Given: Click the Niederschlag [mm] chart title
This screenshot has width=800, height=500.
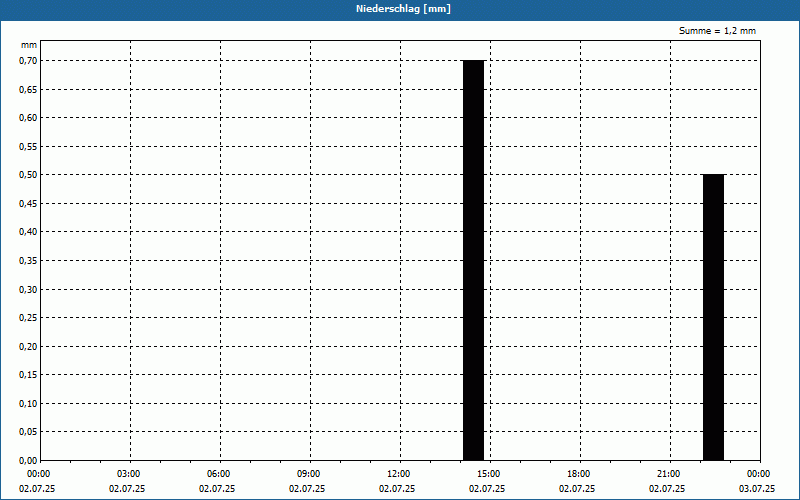Looking at the screenshot, I should coord(403,9).
